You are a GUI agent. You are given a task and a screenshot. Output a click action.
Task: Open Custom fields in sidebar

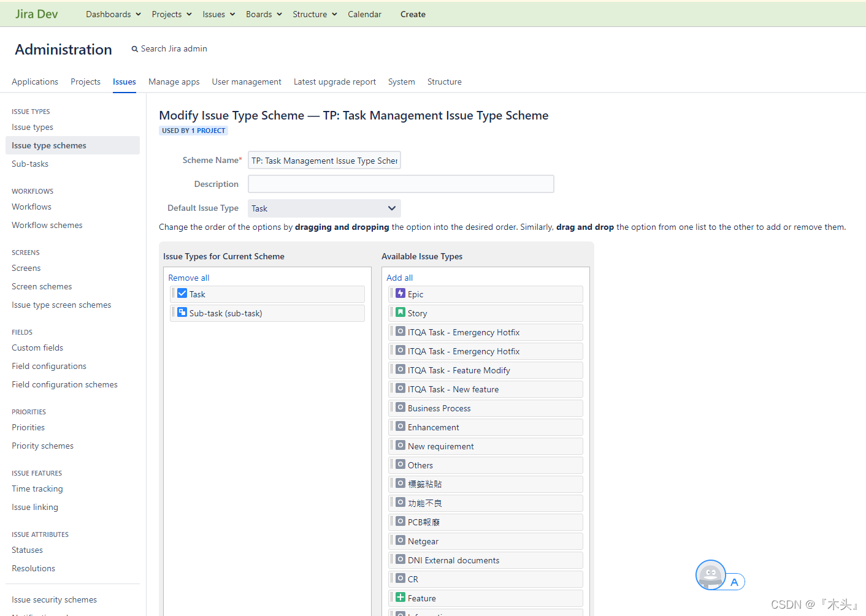(37, 348)
